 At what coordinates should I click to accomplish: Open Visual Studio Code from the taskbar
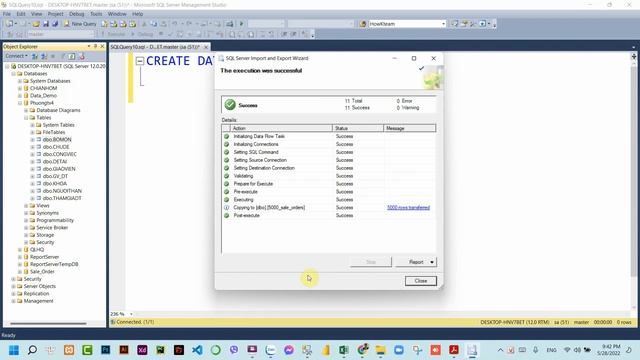coord(197,350)
